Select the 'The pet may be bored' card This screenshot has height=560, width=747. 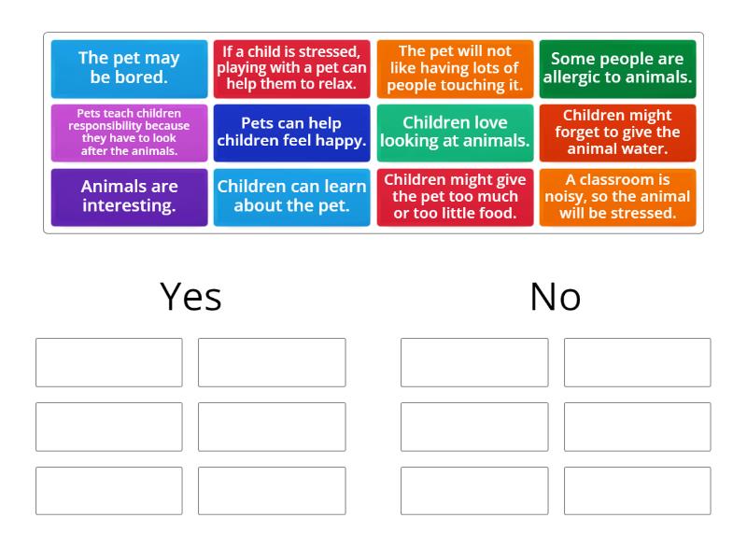click(x=129, y=68)
